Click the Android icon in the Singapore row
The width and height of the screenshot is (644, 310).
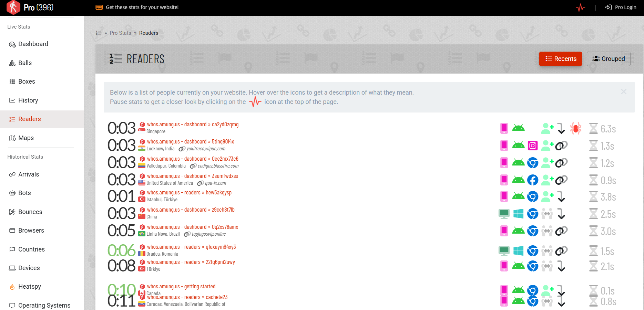click(518, 128)
